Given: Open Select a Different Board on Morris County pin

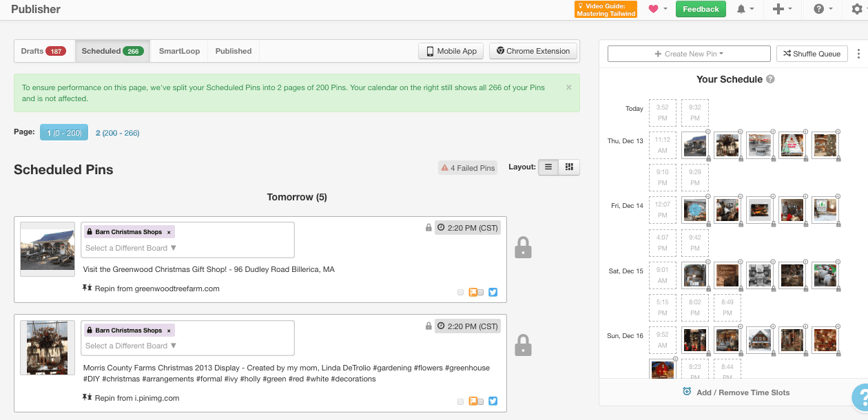Looking at the screenshot, I should (x=131, y=346).
